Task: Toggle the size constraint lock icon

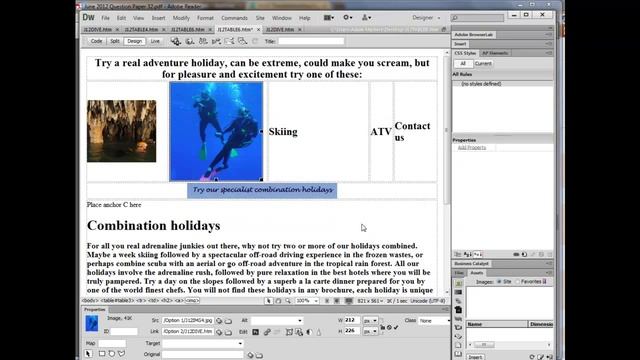Action: [382, 327]
